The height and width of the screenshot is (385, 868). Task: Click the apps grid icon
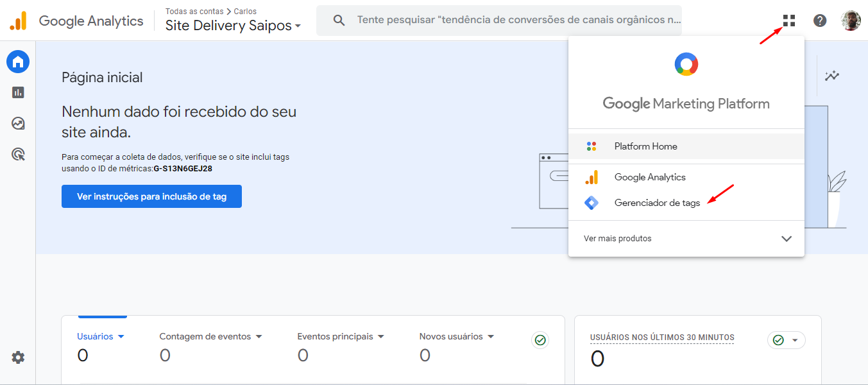tap(789, 21)
